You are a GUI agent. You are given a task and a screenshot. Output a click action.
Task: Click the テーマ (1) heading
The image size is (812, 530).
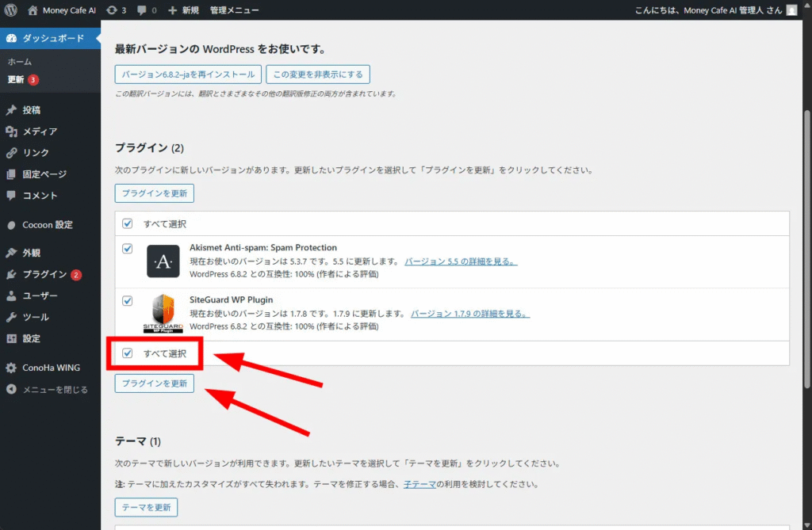tap(138, 441)
